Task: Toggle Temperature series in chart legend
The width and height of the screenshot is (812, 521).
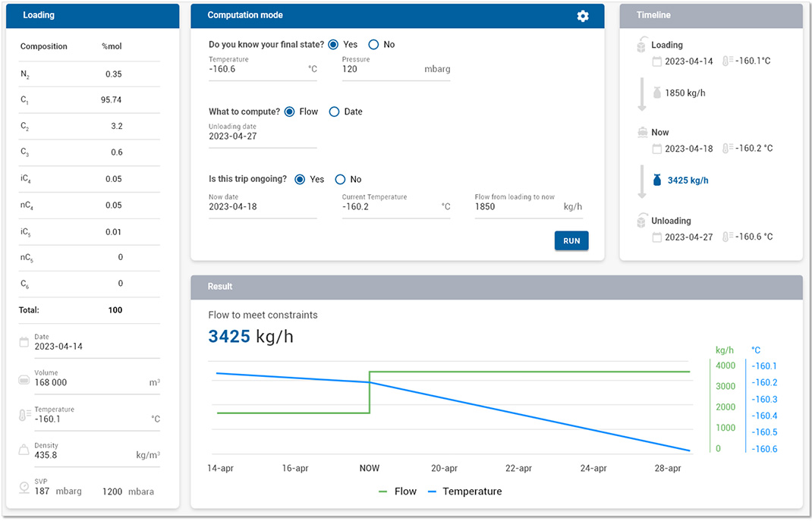Action: pos(464,491)
